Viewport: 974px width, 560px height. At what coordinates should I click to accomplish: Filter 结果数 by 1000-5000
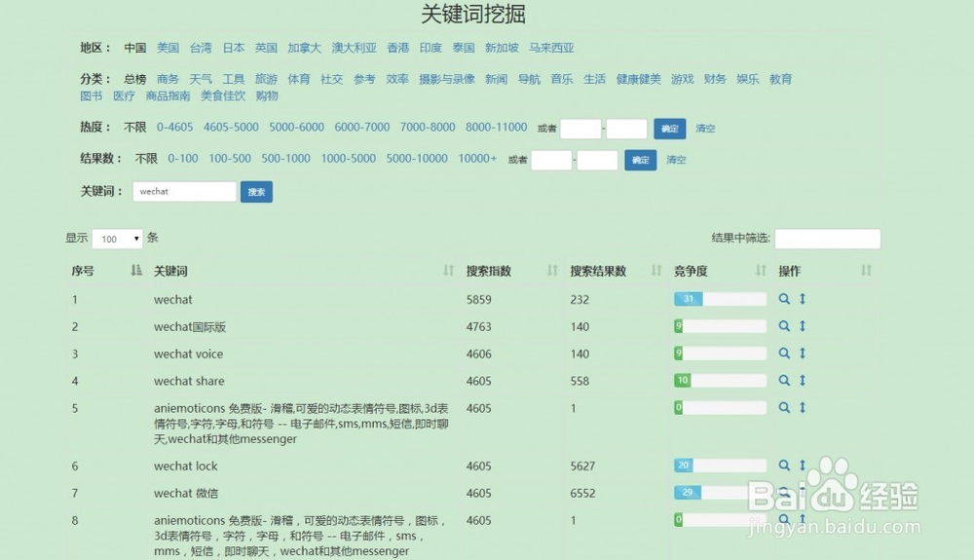pos(348,159)
